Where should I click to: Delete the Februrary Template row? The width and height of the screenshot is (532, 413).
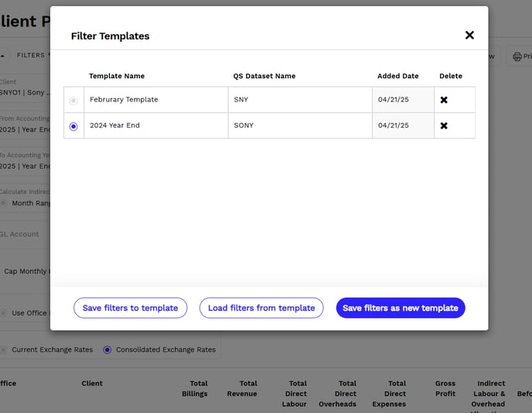click(x=443, y=100)
